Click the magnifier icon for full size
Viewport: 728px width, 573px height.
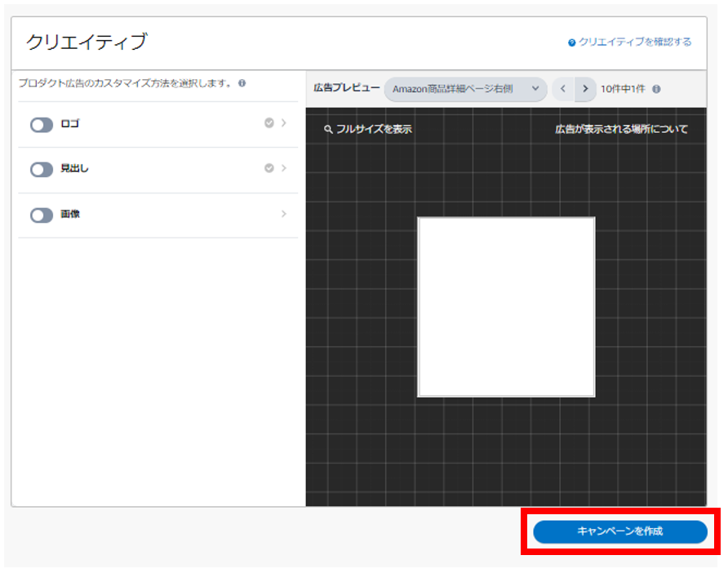[328, 130]
